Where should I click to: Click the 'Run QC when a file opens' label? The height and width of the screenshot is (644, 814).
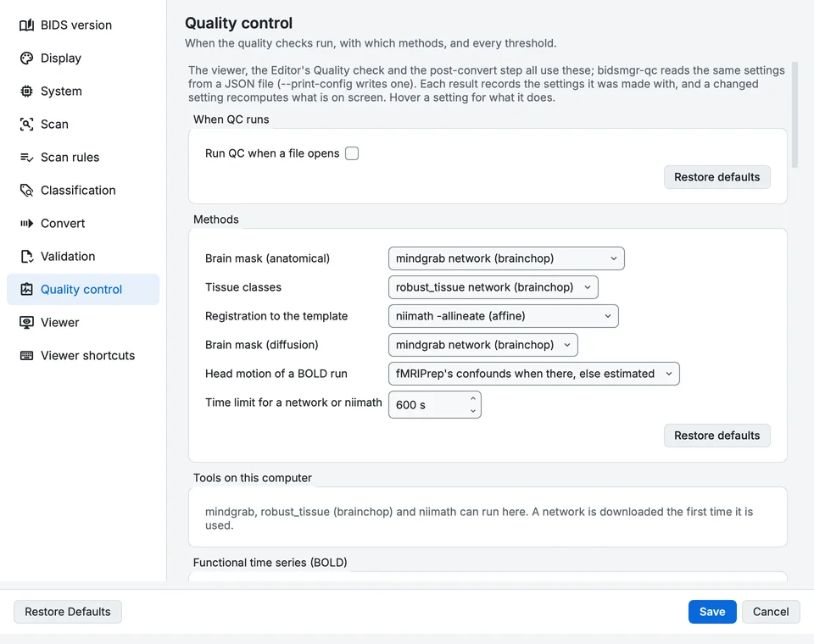[272, 153]
